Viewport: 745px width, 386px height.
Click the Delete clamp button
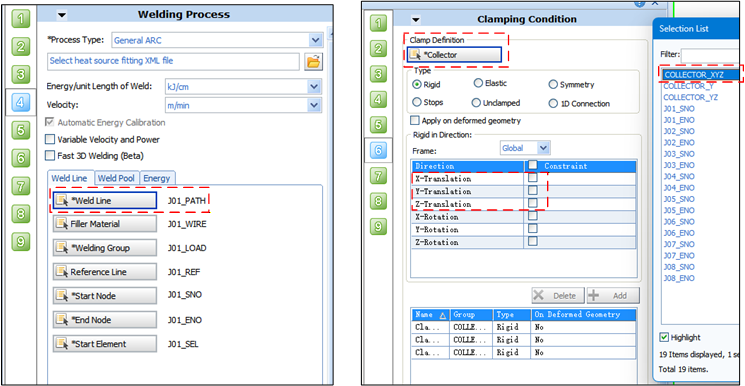pos(558,295)
